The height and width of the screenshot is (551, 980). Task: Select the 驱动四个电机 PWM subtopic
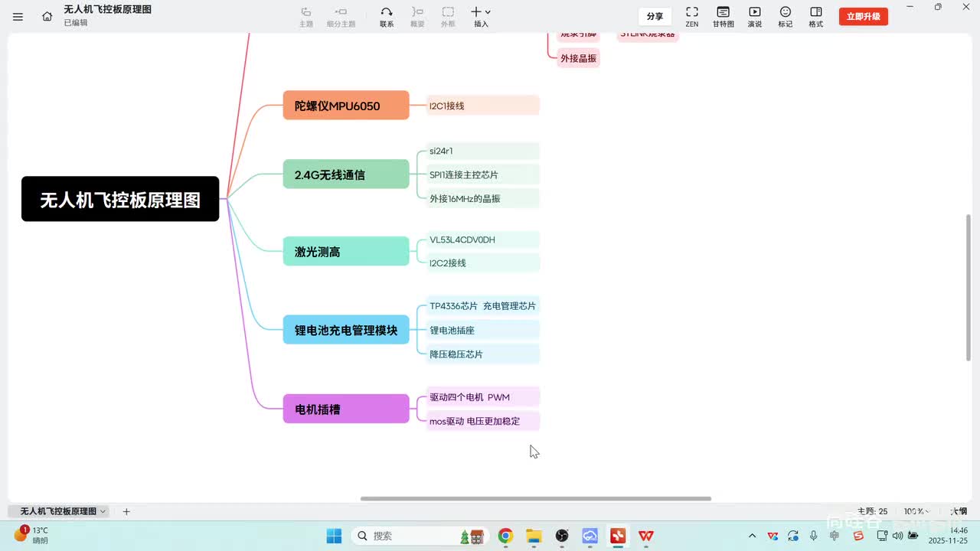click(483, 397)
